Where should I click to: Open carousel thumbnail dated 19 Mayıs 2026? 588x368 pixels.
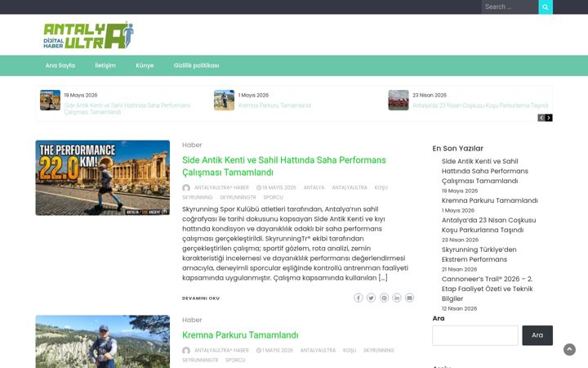[51, 101]
